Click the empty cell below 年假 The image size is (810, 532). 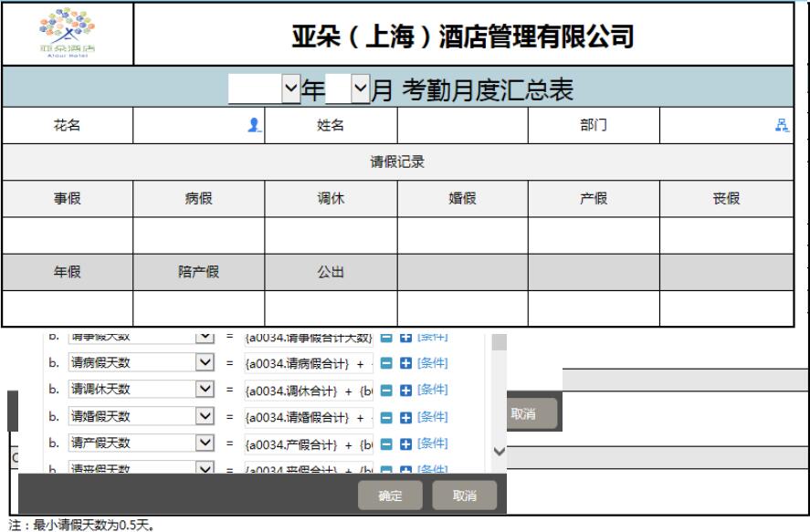click(68, 308)
